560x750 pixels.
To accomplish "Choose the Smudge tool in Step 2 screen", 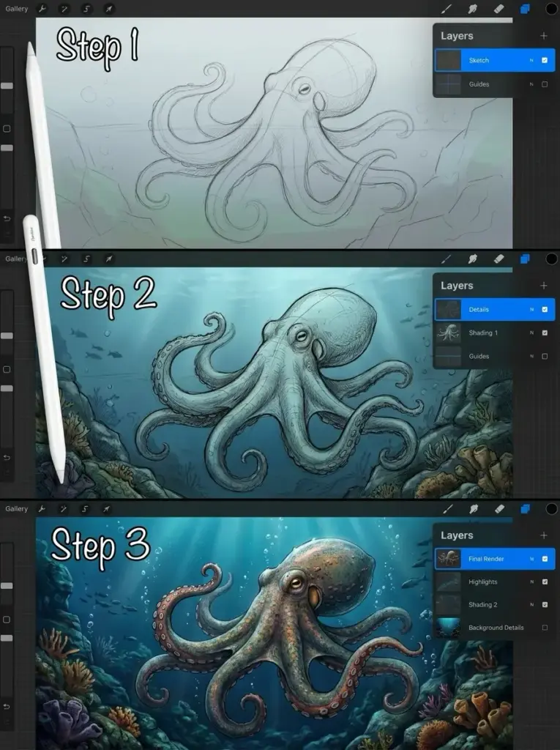I will pos(472,259).
